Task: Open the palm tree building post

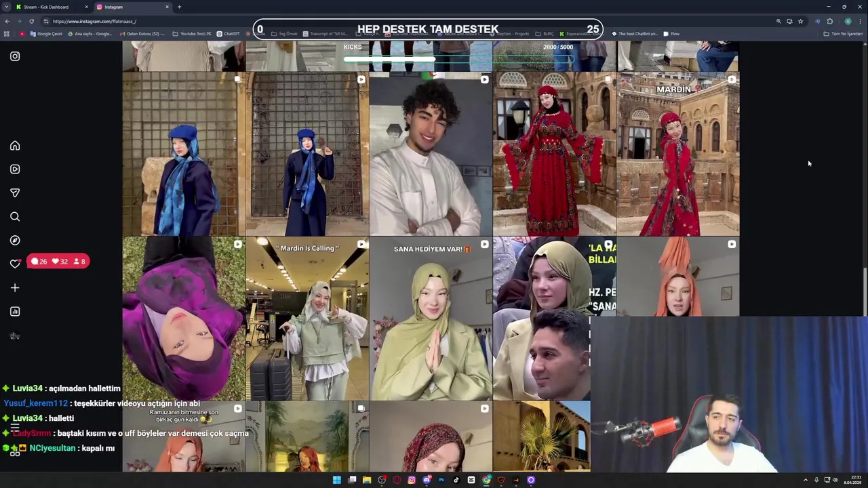Action: [542, 437]
